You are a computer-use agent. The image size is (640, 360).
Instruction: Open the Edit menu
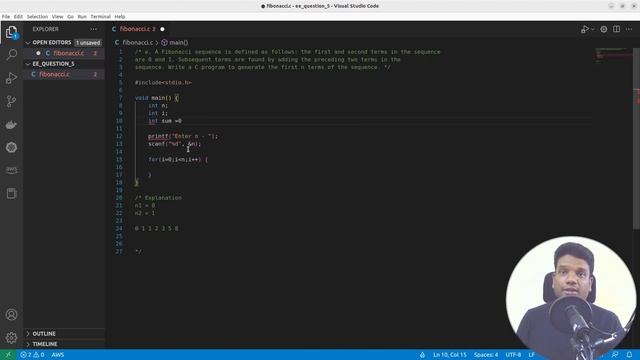18,17
